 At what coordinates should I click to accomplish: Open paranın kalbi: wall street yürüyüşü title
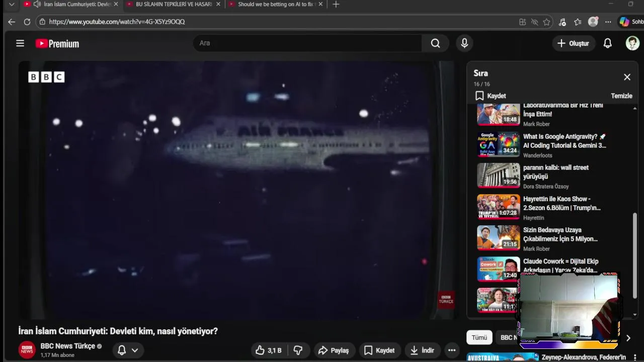point(556,172)
